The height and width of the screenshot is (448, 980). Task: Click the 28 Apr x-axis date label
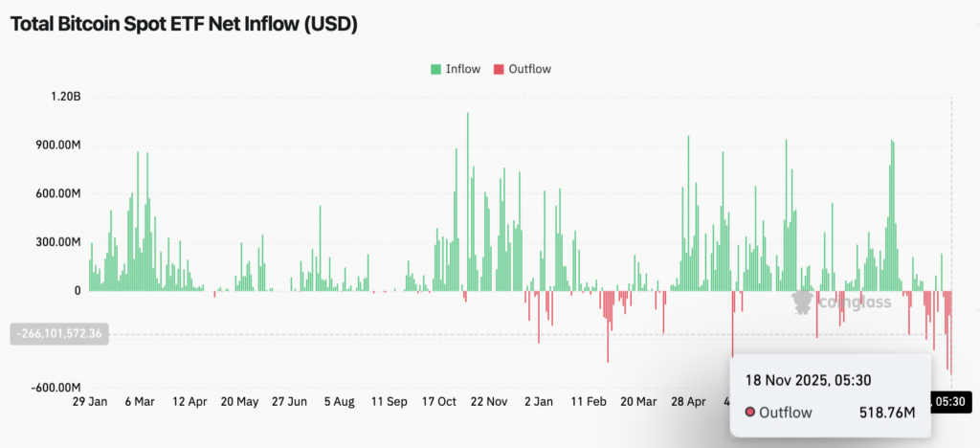[689, 402]
